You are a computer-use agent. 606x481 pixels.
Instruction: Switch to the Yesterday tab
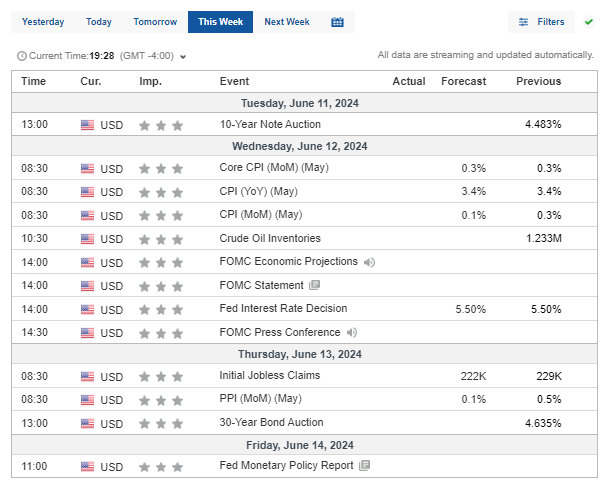coord(43,22)
